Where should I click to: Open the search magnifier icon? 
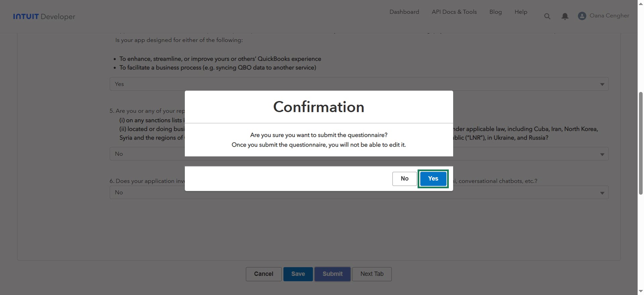coord(547,16)
